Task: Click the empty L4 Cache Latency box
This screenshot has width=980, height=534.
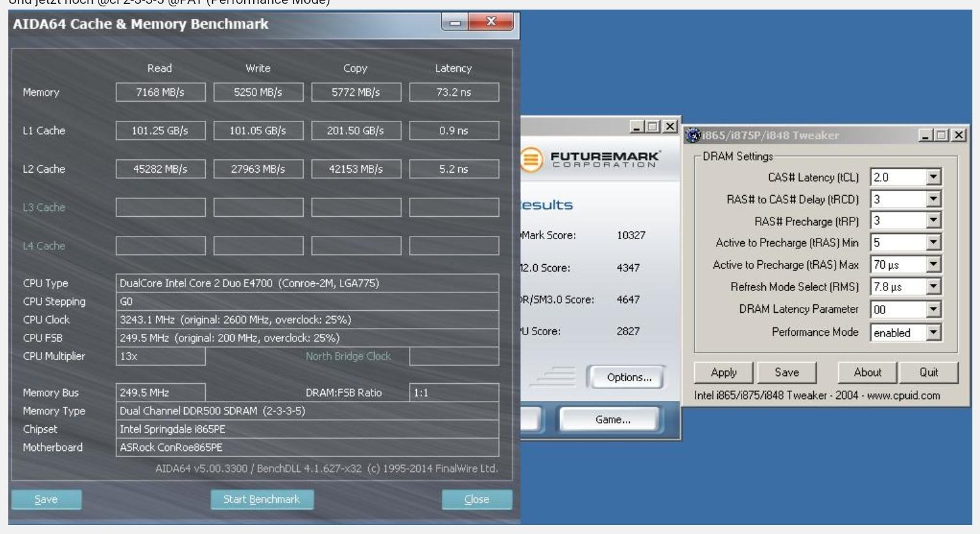Action: pyautogui.click(x=454, y=246)
